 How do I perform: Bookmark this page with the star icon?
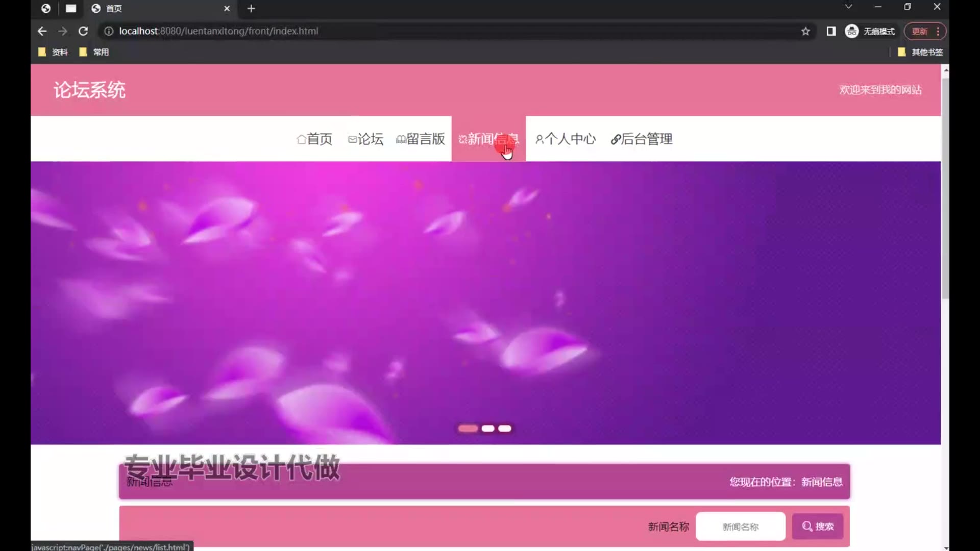(805, 31)
